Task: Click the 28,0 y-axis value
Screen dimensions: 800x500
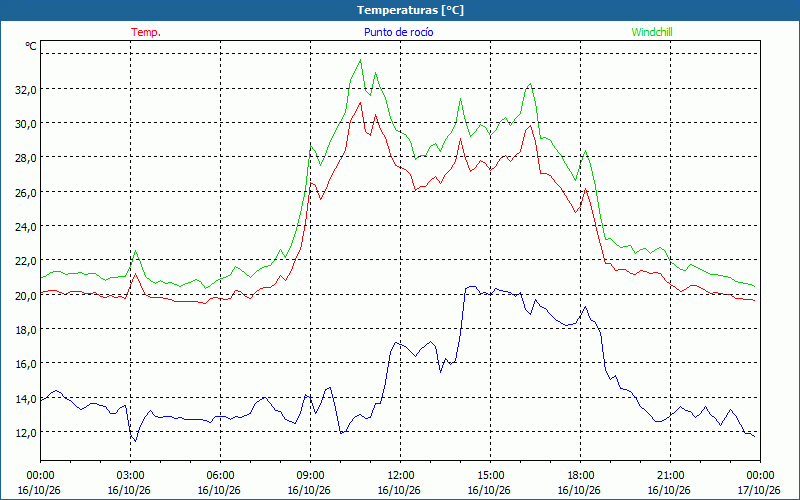Action: [26, 158]
